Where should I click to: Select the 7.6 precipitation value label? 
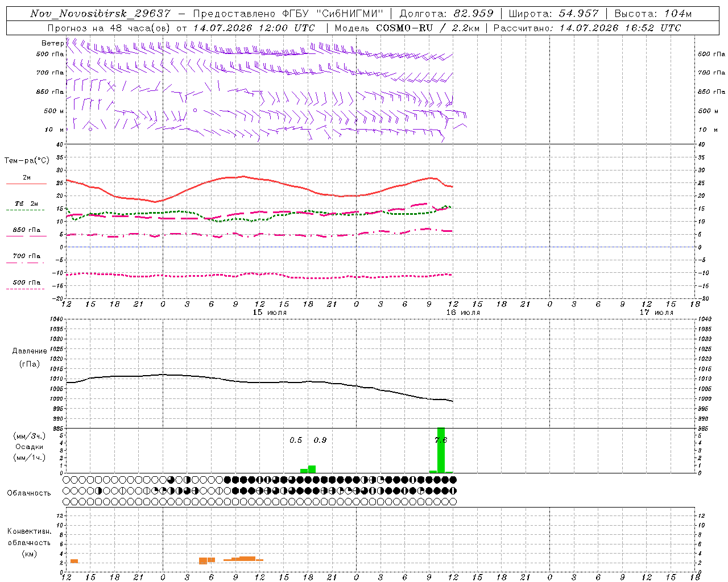point(441,440)
